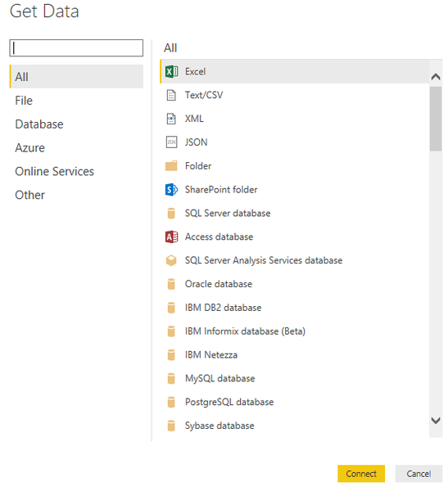Click the IBM DB2 database icon
This screenshot has height=491, width=448.
pyautogui.click(x=171, y=308)
